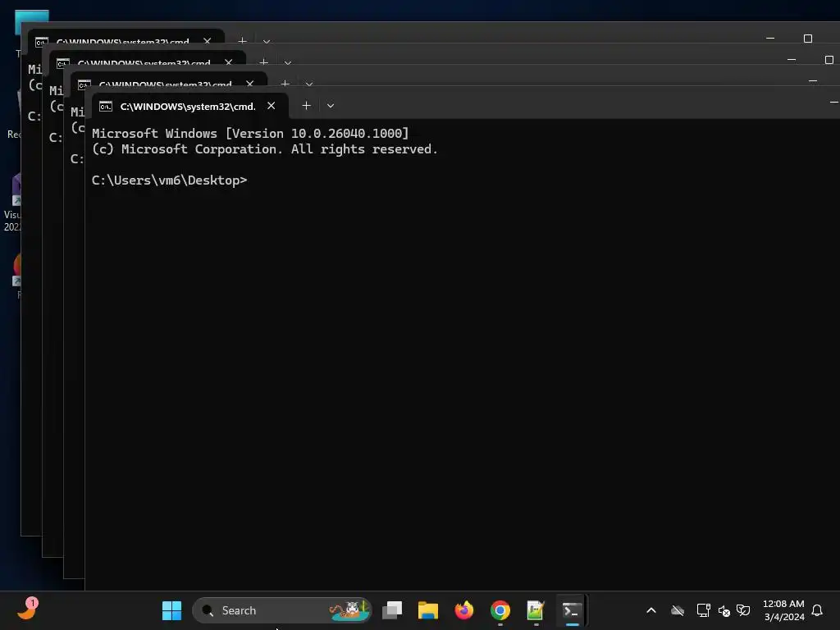840x630 pixels.
Task: Click the muted volume tray icon
Action: click(724, 610)
